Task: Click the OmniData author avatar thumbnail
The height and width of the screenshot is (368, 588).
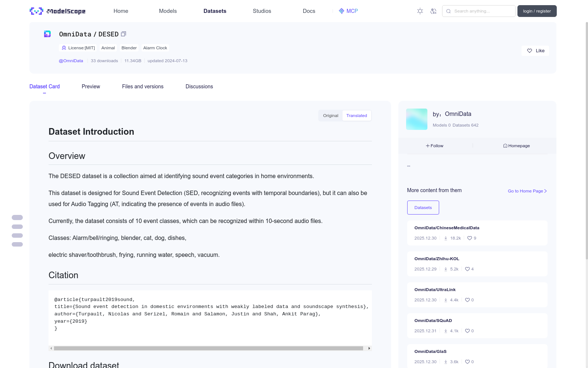Action: click(x=417, y=119)
